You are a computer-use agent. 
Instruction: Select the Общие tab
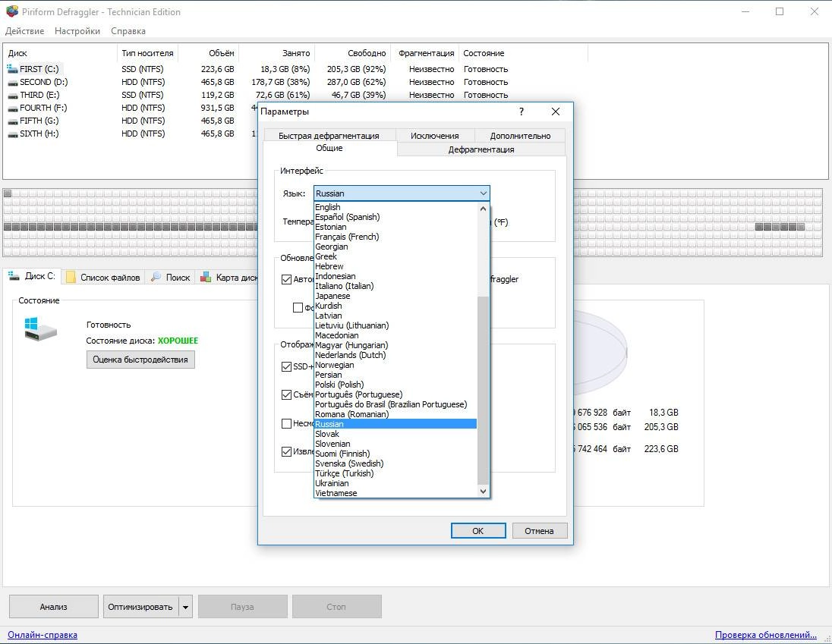[x=329, y=149]
